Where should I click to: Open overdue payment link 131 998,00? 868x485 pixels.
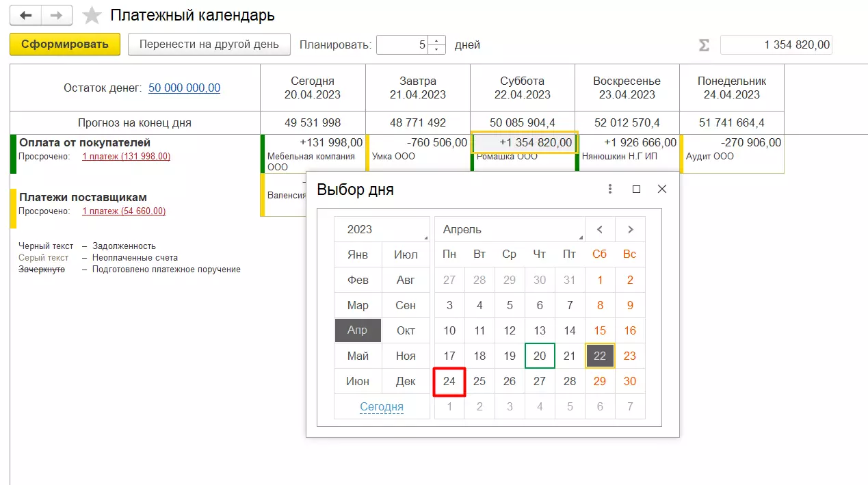(126, 156)
